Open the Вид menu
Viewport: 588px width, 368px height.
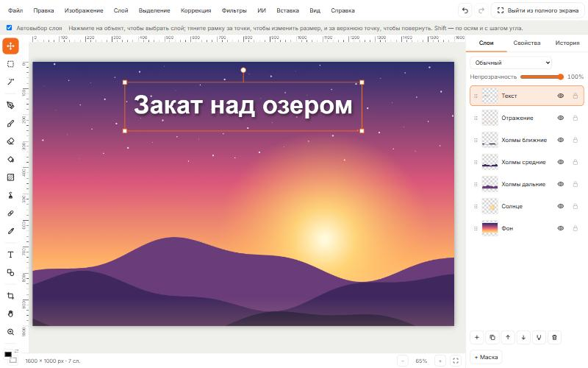point(315,10)
